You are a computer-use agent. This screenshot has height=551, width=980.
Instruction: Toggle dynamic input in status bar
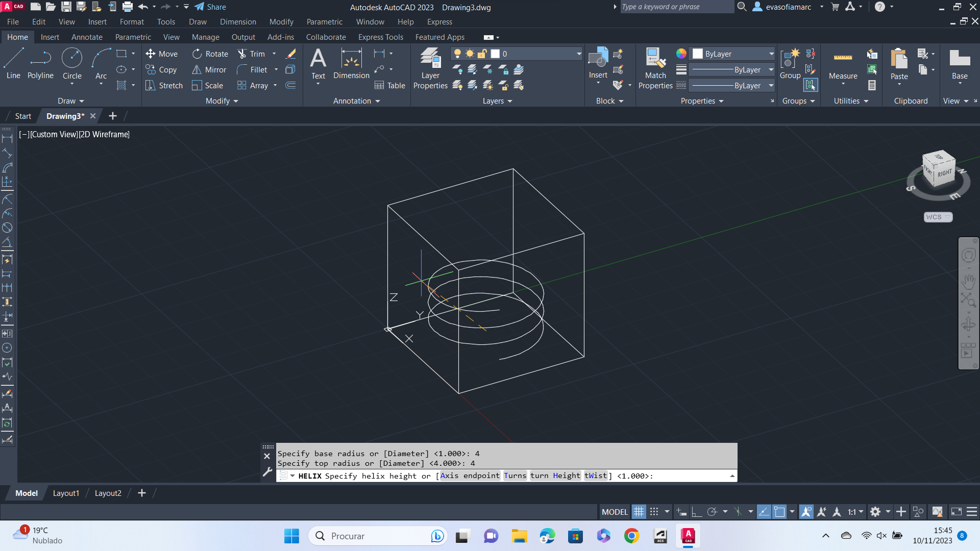pos(681,512)
